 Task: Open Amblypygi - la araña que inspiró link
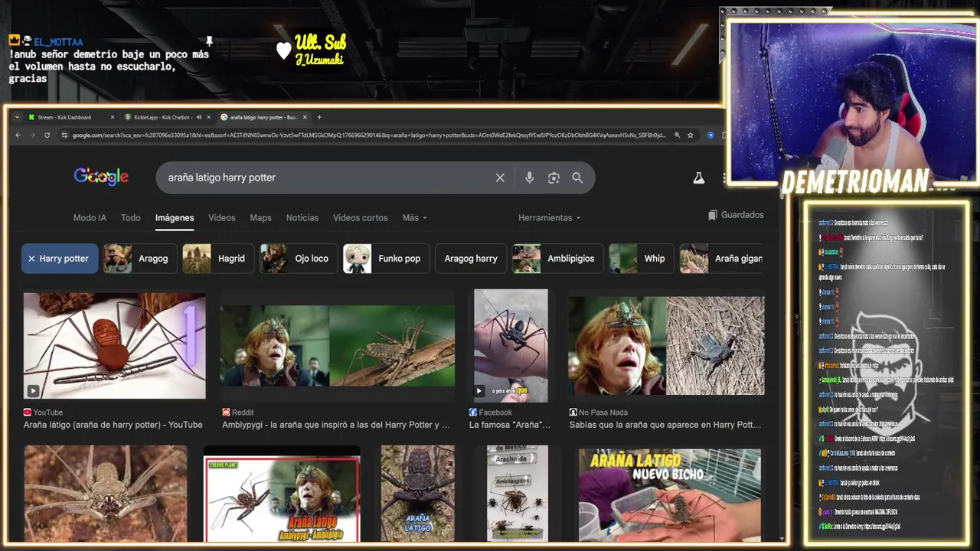click(336, 425)
